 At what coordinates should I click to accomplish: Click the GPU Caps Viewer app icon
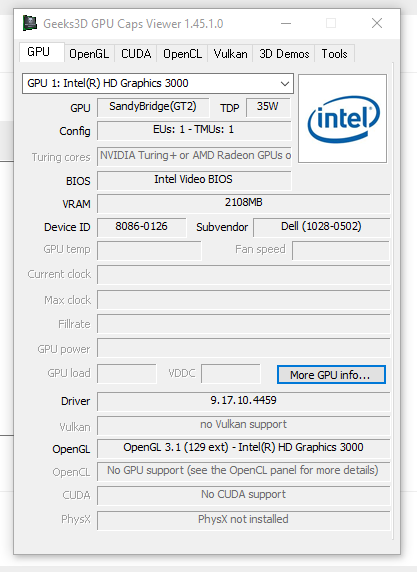point(30,23)
